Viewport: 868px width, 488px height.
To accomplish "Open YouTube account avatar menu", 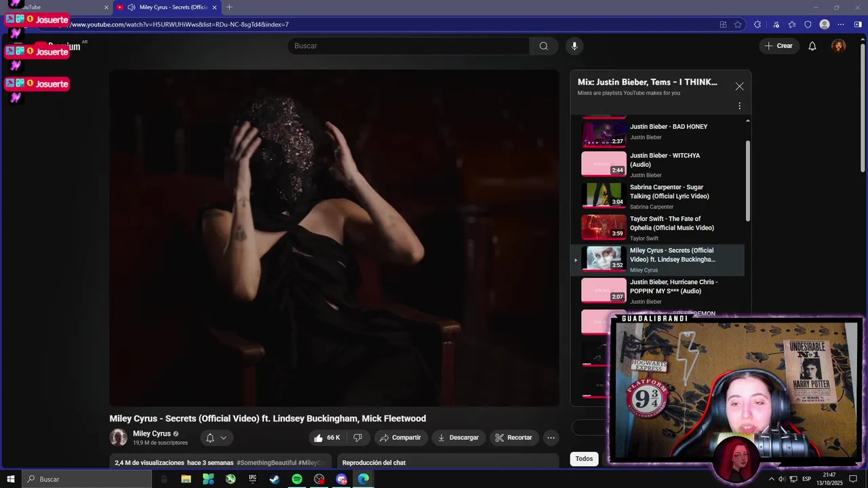I will coord(839,46).
